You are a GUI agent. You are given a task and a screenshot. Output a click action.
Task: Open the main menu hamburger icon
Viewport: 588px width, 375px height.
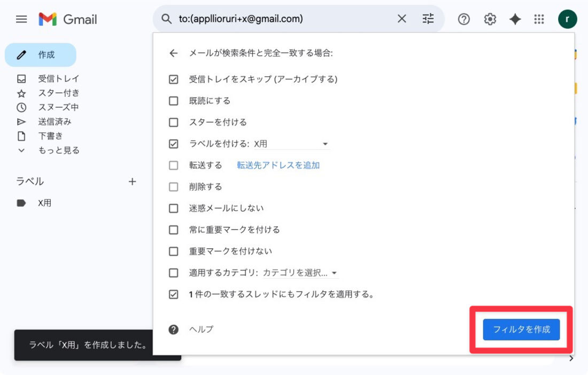click(21, 19)
